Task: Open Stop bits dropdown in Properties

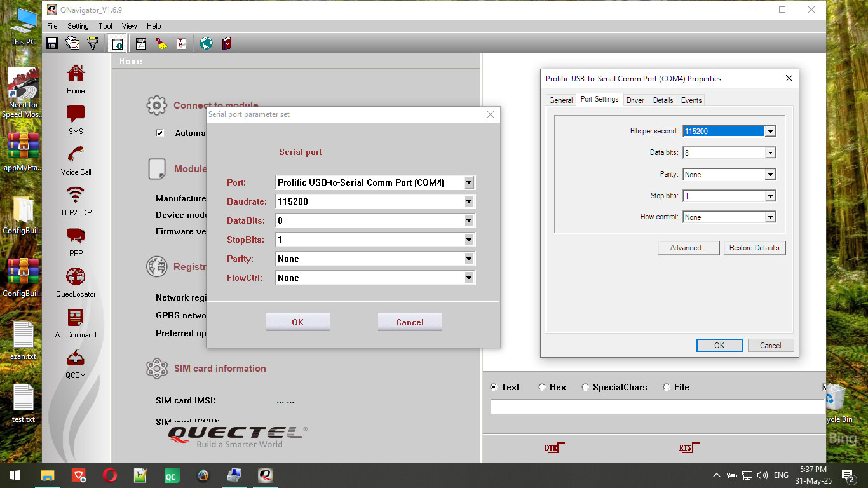Action: pos(770,196)
